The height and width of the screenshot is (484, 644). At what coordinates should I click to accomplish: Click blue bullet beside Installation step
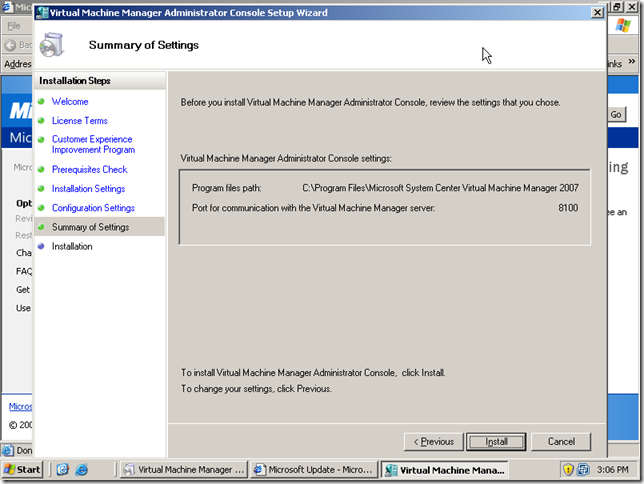(41, 246)
